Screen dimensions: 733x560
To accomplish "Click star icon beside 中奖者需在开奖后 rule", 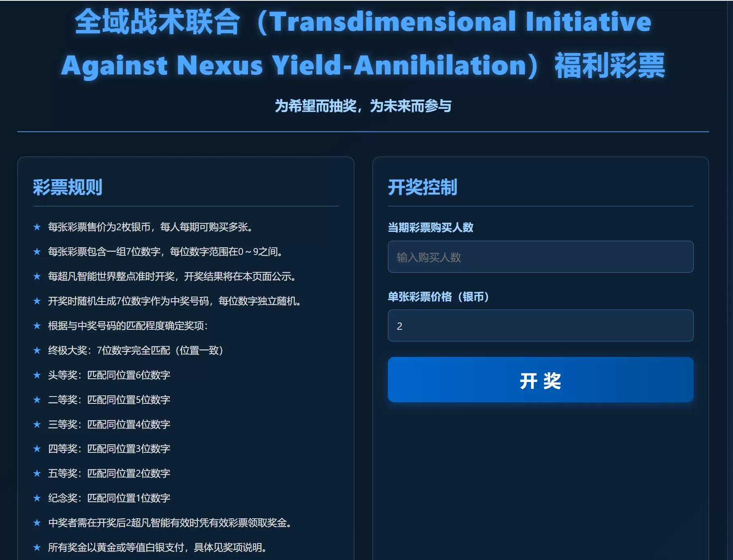I will tap(37, 523).
